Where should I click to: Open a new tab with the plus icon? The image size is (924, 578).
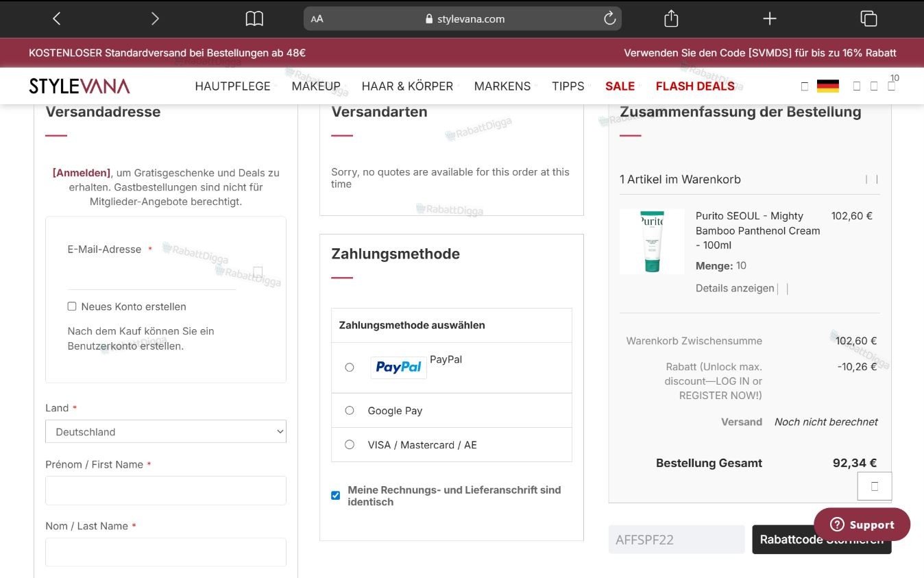click(770, 19)
